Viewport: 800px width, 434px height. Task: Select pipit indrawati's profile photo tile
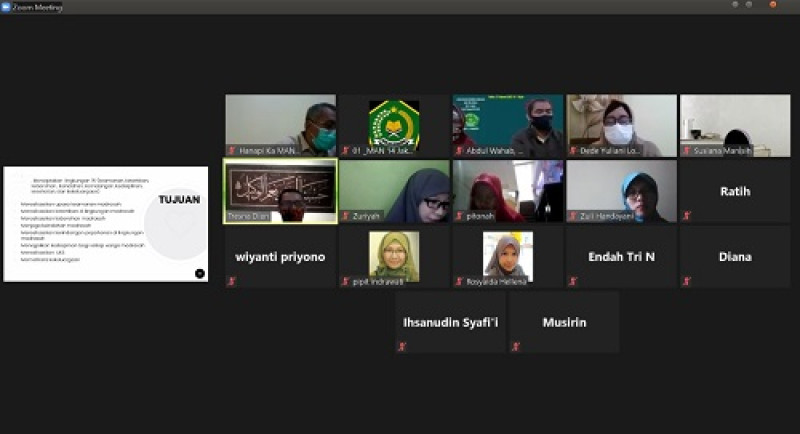point(394,256)
